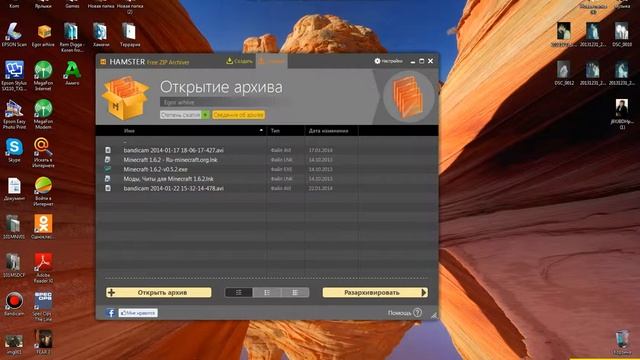Click the archive name field Egor arhive

coord(224,102)
